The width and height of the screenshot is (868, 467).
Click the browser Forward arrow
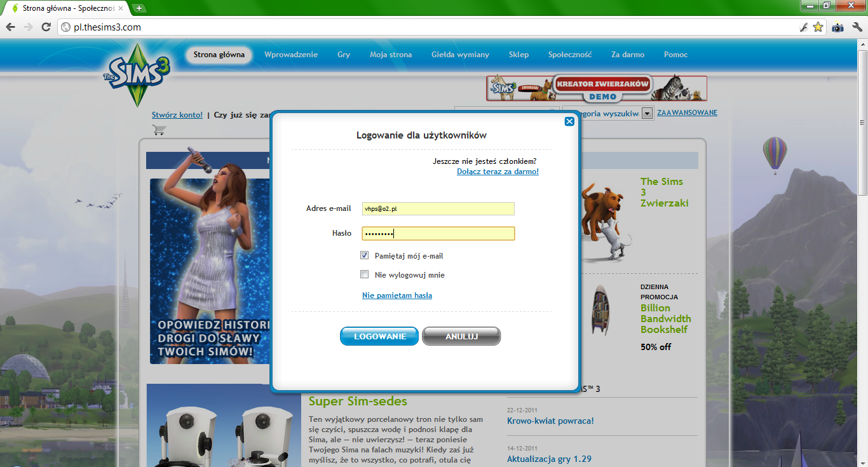[x=28, y=27]
